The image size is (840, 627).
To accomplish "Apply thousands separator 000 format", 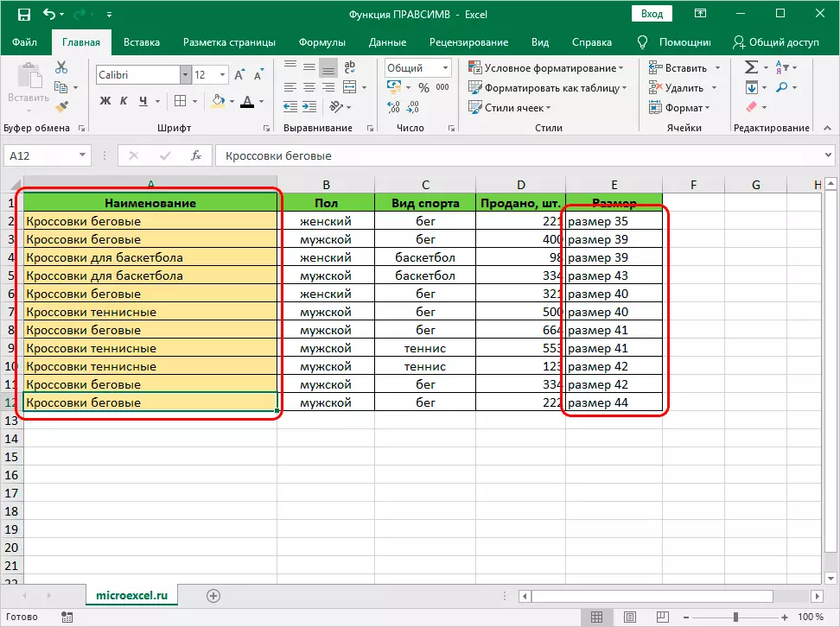I will click(442, 87).
